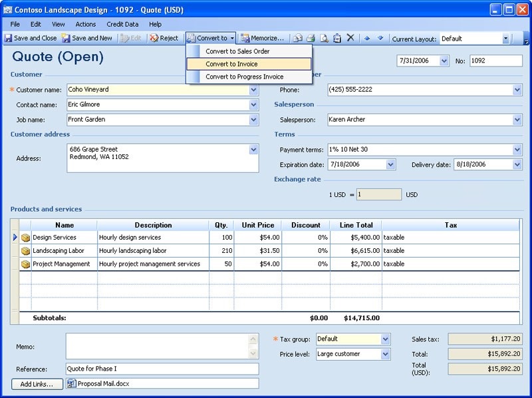532x398 pixels.
Task: Click the exchange rate field
Action: tap(379, 194)
